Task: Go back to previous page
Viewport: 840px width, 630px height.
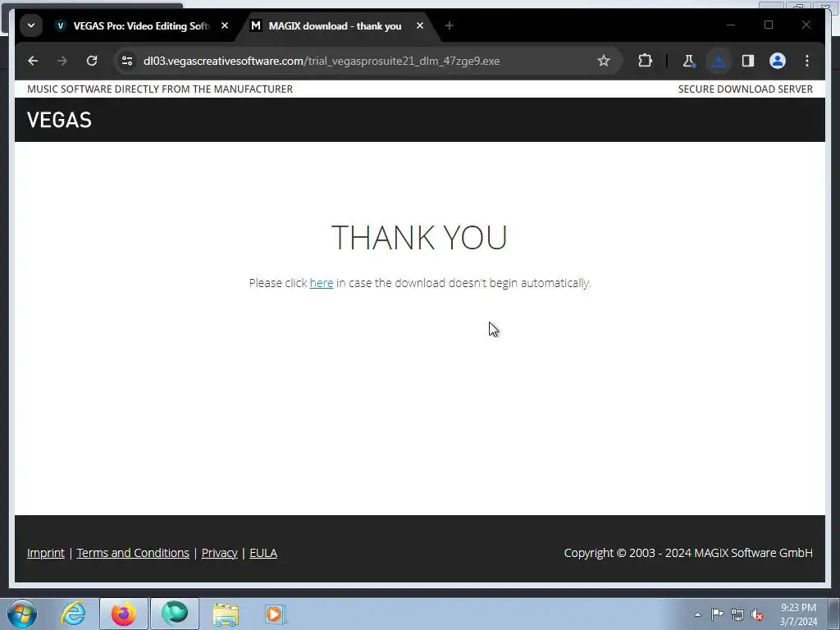Action: coord(33,61)
